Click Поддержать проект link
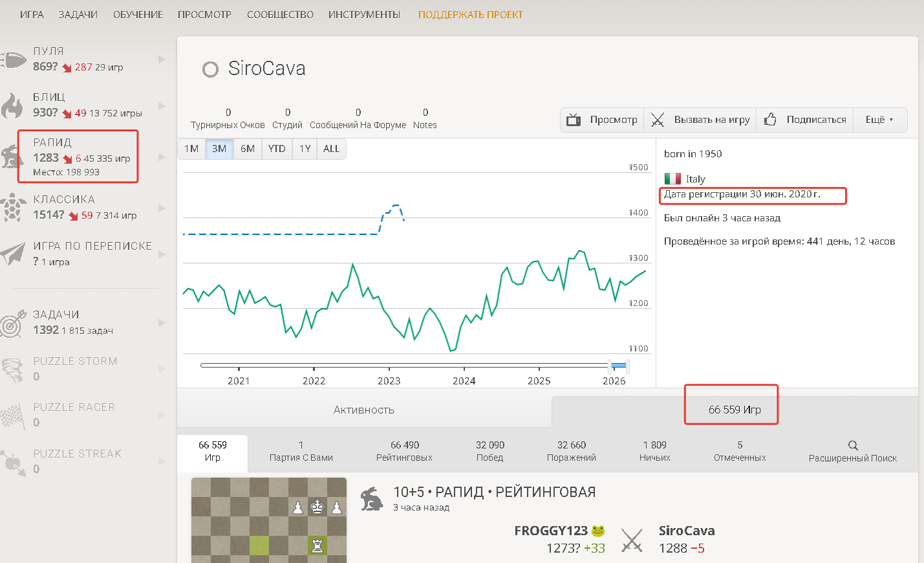This screenshot has height=563, width=924. [471, 15]
